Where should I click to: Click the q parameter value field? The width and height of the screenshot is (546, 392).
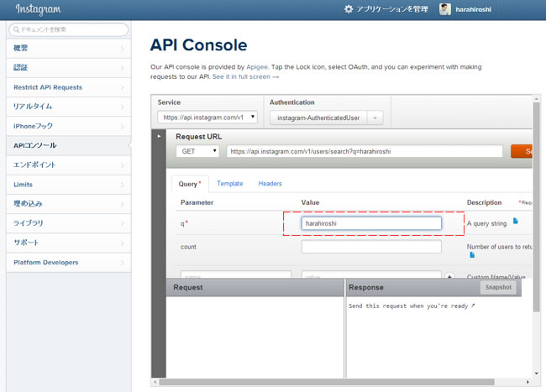[x=371, y=223]
